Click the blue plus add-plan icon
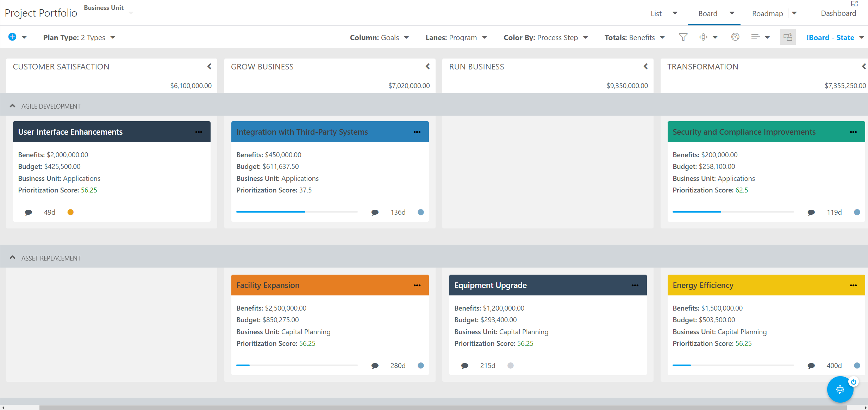The image size is (868, 410). pos(12,37)
